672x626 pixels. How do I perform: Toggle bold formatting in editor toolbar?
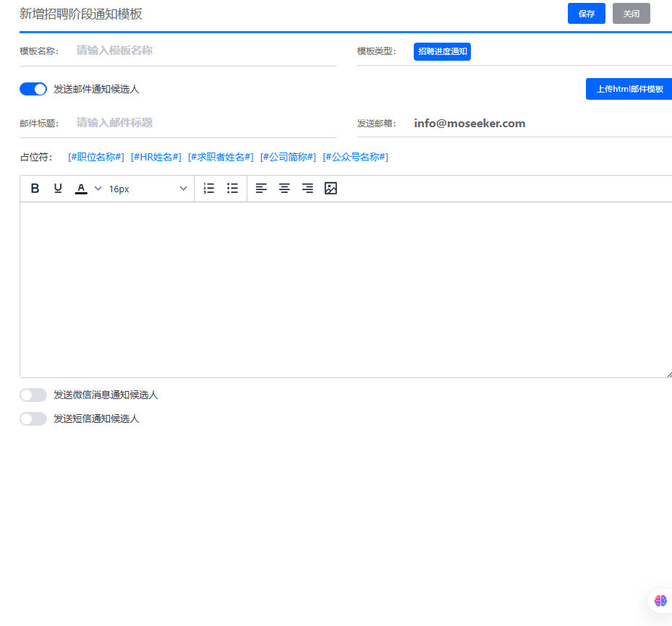[x=35, y=189]
